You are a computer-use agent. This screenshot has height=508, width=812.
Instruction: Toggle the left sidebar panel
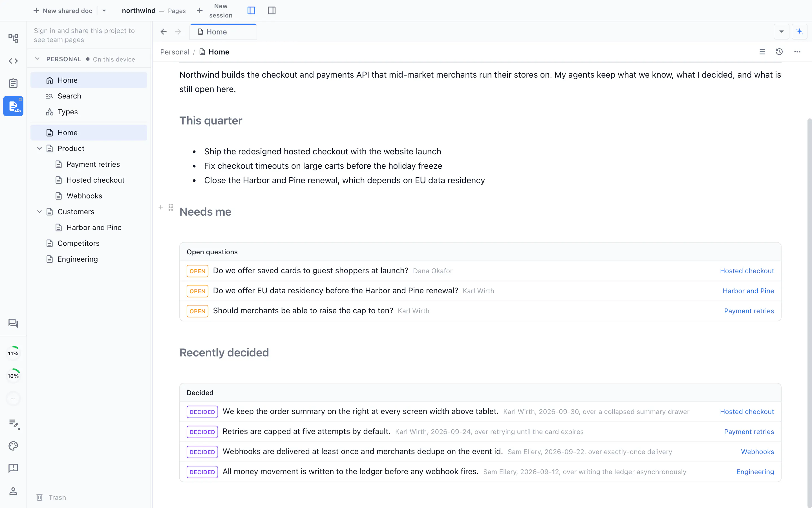tap(251, 10)
